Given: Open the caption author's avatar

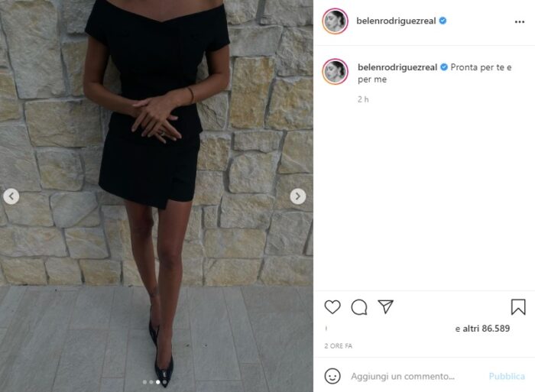Looking at the screenshot, I should 335,71.
